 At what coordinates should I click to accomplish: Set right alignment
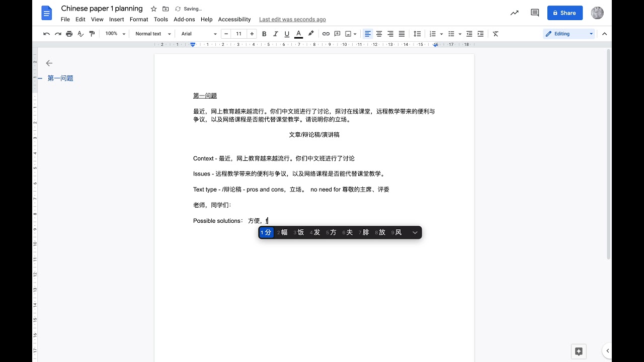pyautogui.click(x=390, y=34)
